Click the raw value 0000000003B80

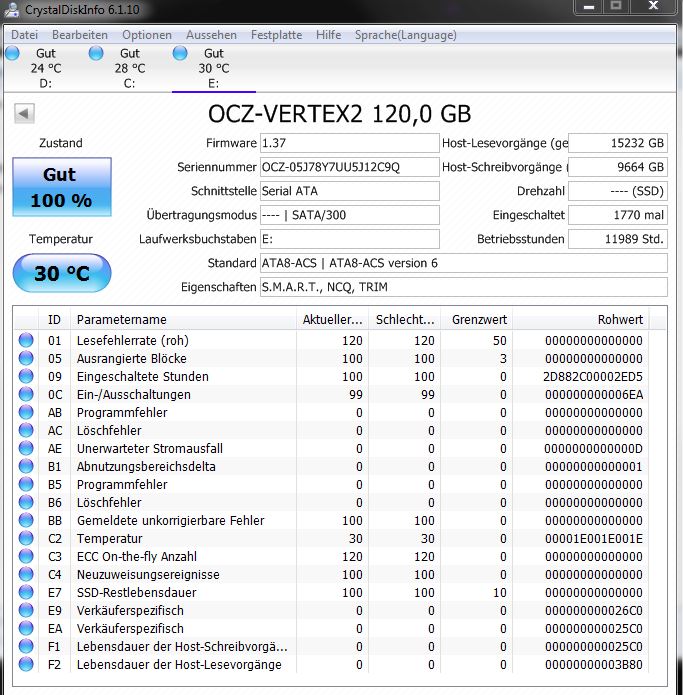point(593,664)
